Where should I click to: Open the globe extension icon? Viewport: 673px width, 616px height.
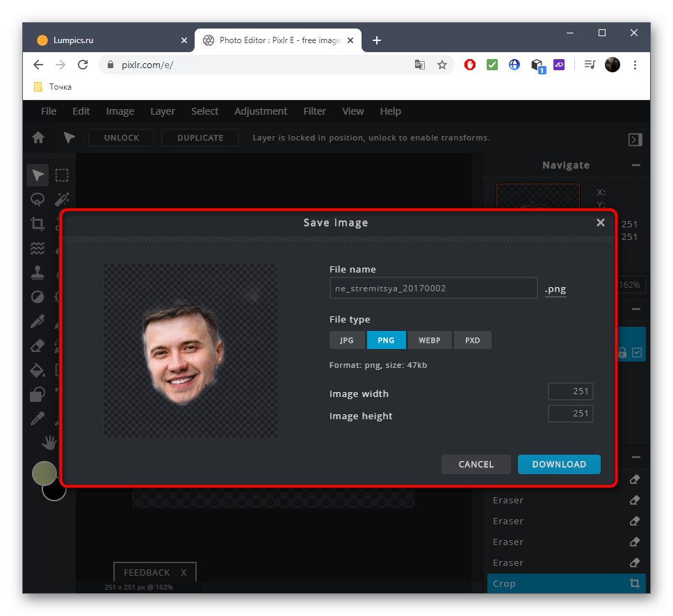(514, 65)
